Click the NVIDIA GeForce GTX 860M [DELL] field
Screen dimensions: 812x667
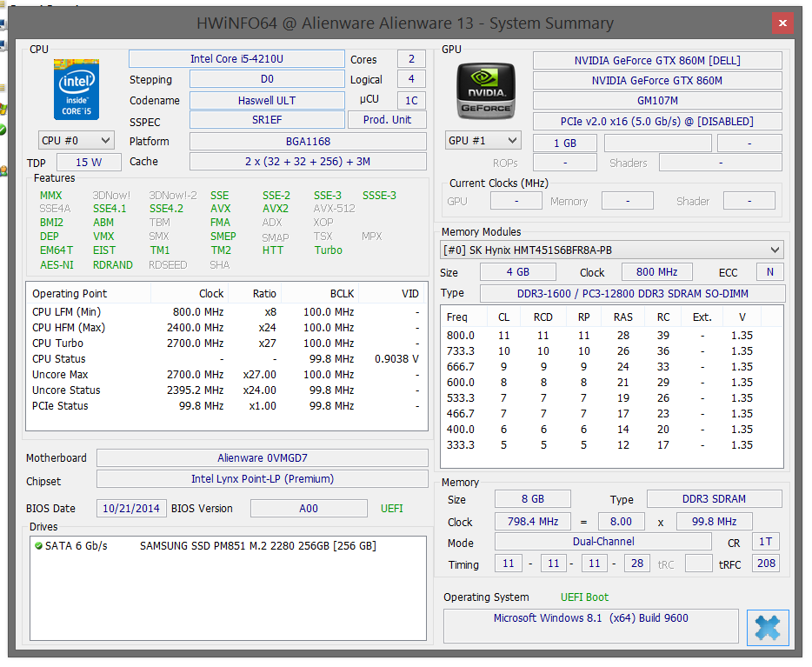coord(656,60)
